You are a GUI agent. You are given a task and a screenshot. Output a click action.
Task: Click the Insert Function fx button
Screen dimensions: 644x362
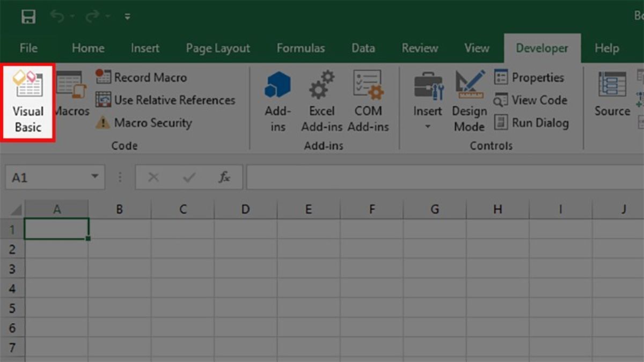pyautogui.click(x=224, y=178)
